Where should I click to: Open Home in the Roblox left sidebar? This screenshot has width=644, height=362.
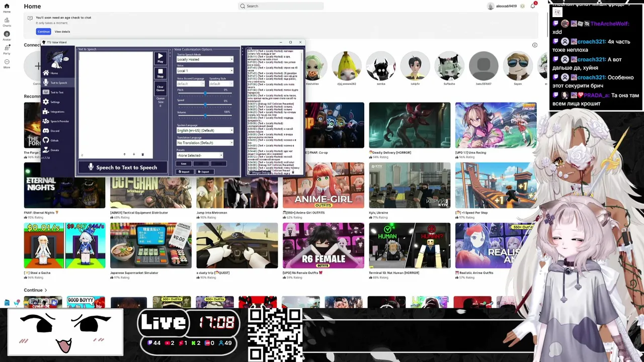(x=7, y=8)
